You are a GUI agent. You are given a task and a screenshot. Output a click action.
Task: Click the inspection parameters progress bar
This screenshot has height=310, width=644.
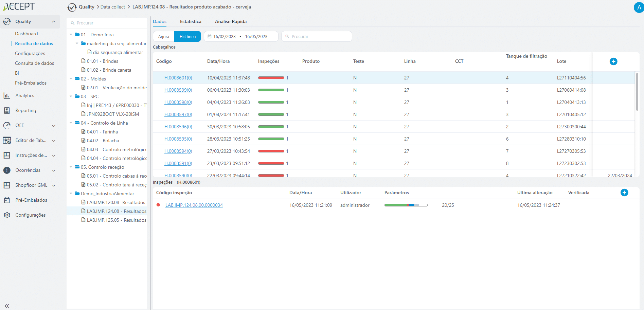tap(406, 205)
